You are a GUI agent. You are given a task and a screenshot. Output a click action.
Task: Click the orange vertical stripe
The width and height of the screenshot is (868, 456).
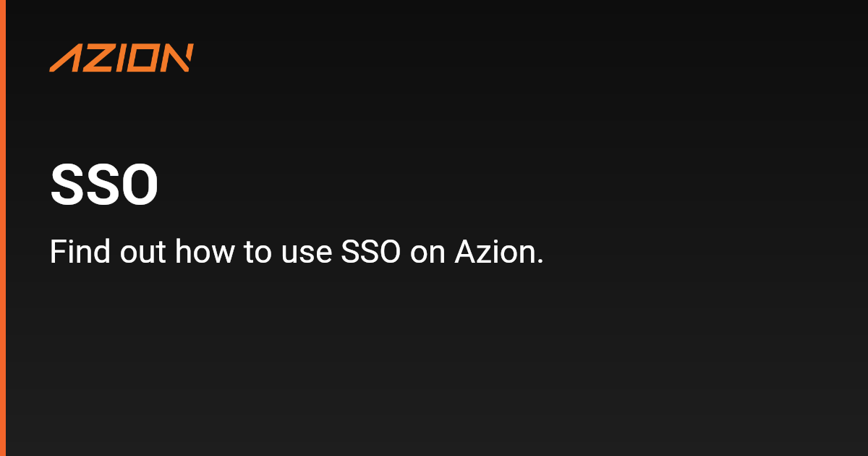pyautogui.click(x=3, y=228)
